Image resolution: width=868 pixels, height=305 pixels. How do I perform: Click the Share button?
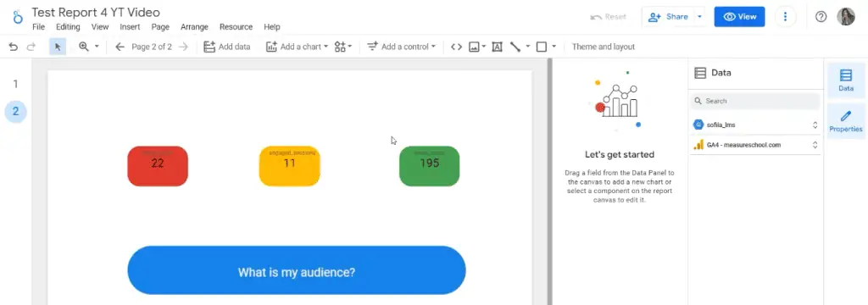[668, 17]
